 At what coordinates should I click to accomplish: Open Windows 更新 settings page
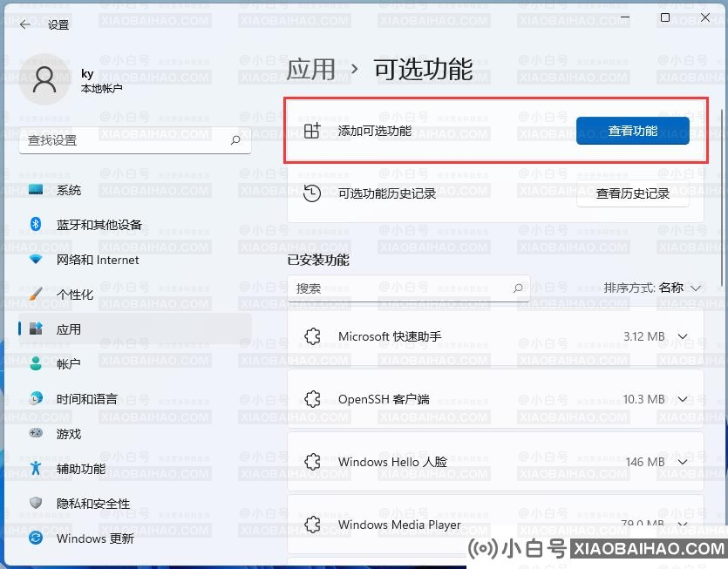tap(134, 539)
